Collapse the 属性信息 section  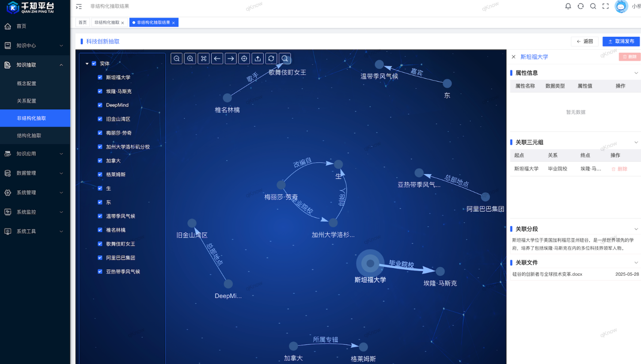[636, 72]
